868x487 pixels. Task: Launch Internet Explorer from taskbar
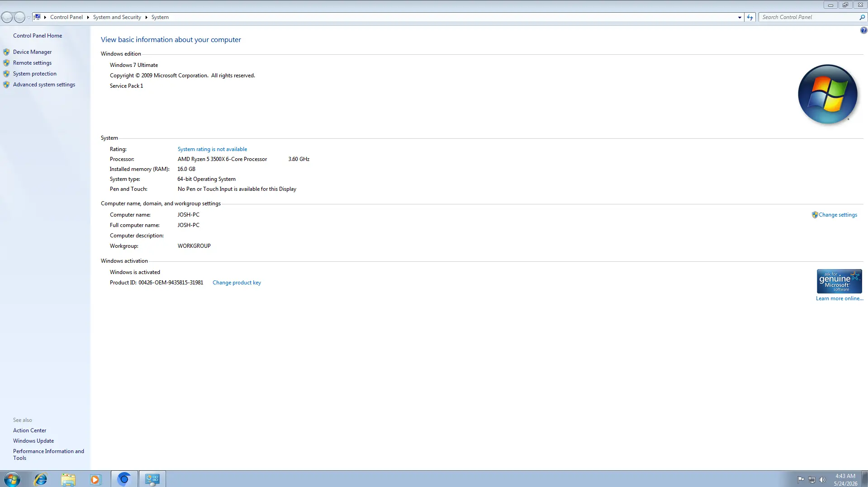41,479
